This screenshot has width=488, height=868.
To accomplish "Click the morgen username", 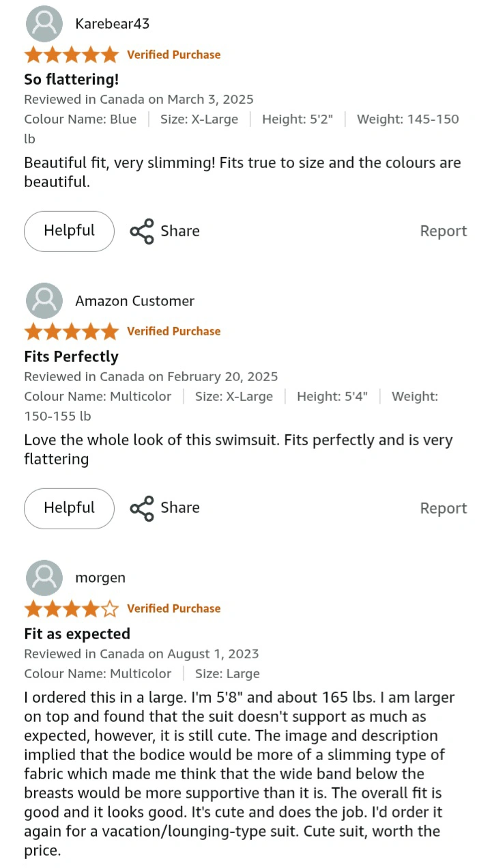I will [100, 578].
